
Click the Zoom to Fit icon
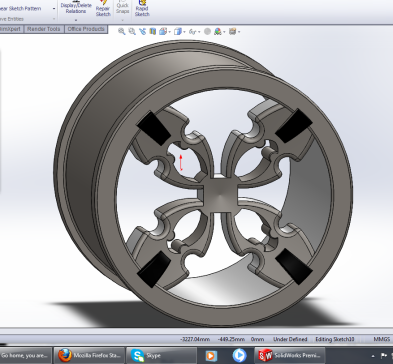pos(122,31)
